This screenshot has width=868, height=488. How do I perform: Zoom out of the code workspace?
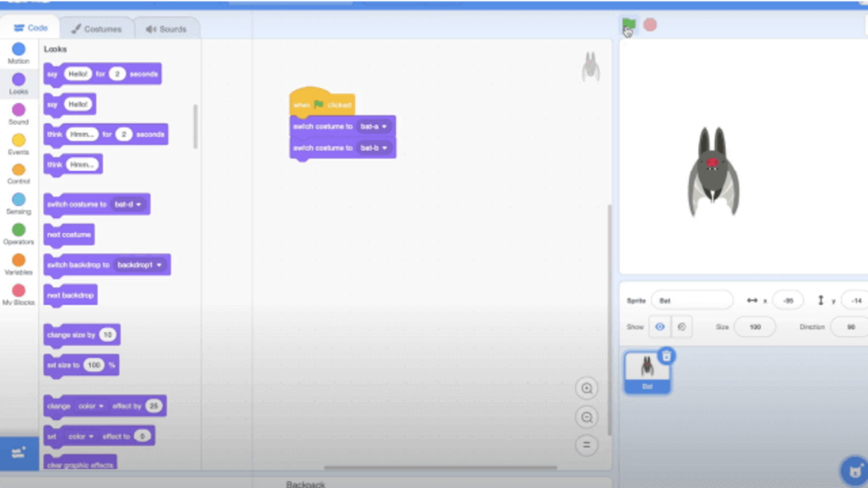[587, 417]
